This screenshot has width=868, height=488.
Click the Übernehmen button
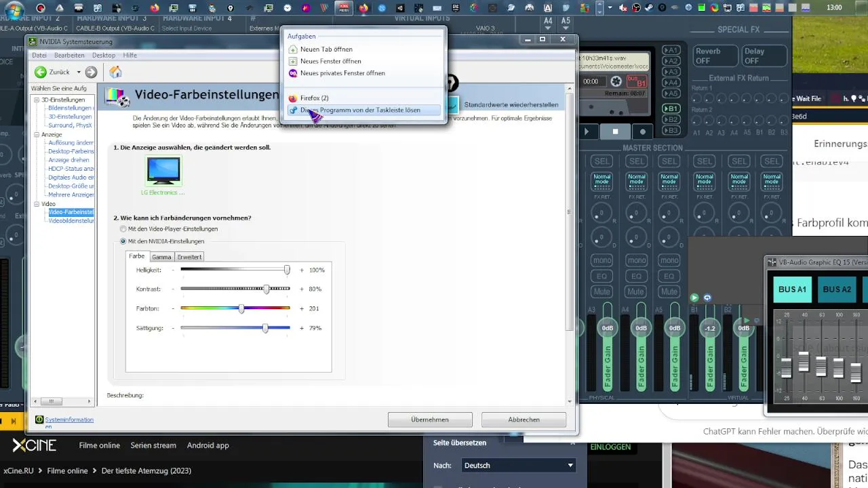coord(430,420)
